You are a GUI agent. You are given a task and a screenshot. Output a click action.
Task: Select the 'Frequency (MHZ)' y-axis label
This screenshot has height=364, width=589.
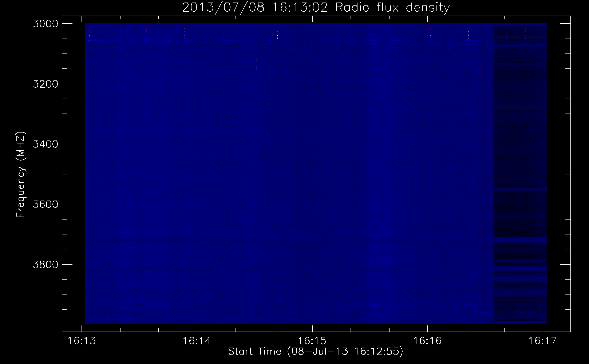(x=21, y=175)
